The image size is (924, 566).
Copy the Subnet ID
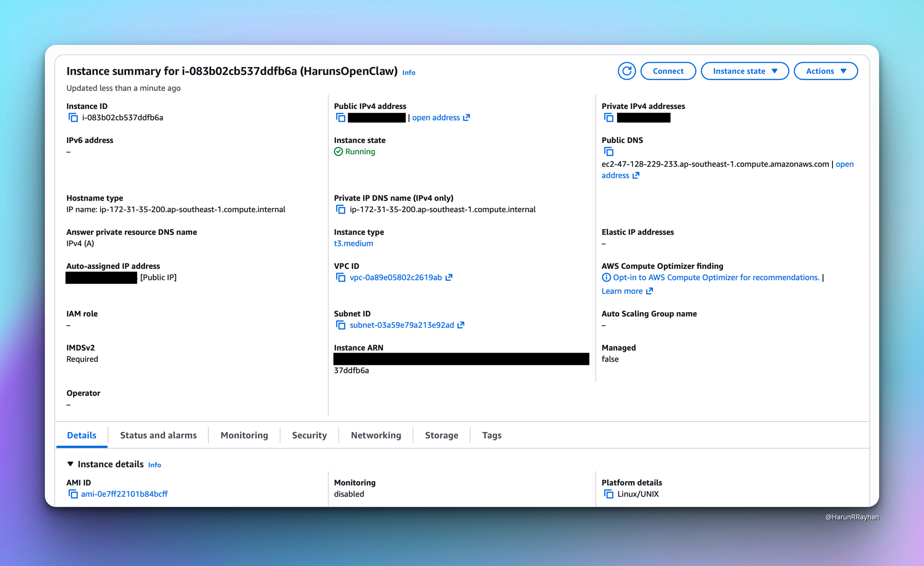[x=340, y=325]
